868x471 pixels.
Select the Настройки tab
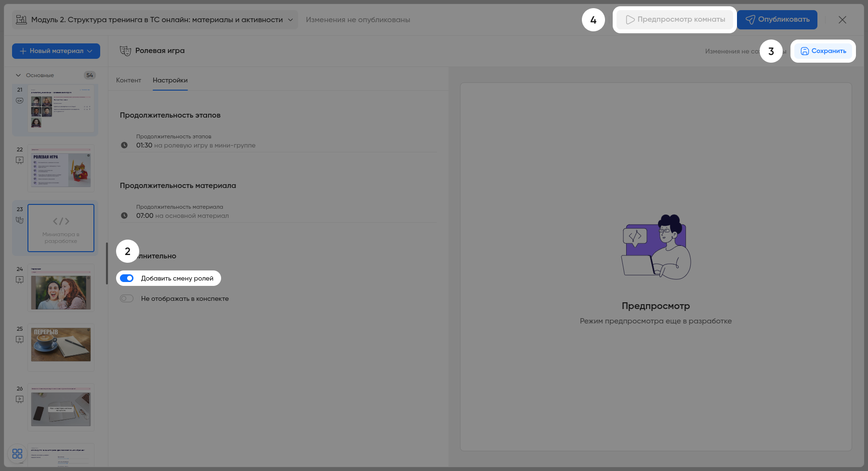coord(170,80)
